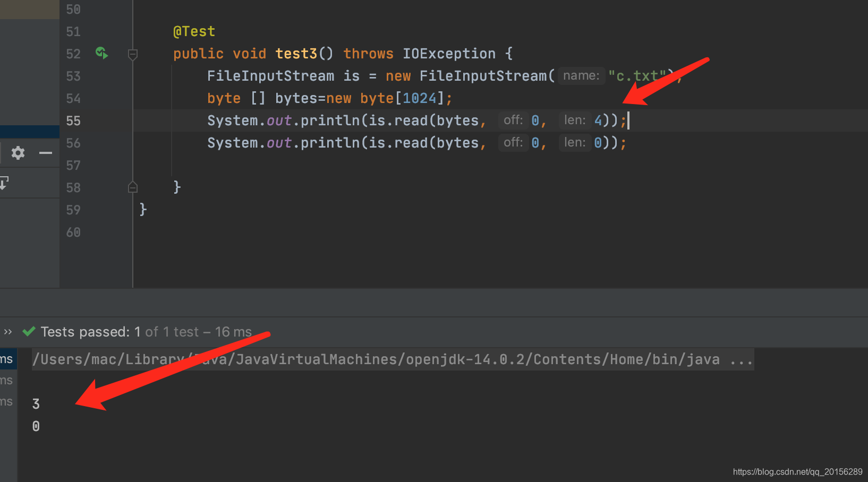Click the run test gutter icon at line 52
The height and width of the screenshot is (482, 868).
click(x=101, y=53)
